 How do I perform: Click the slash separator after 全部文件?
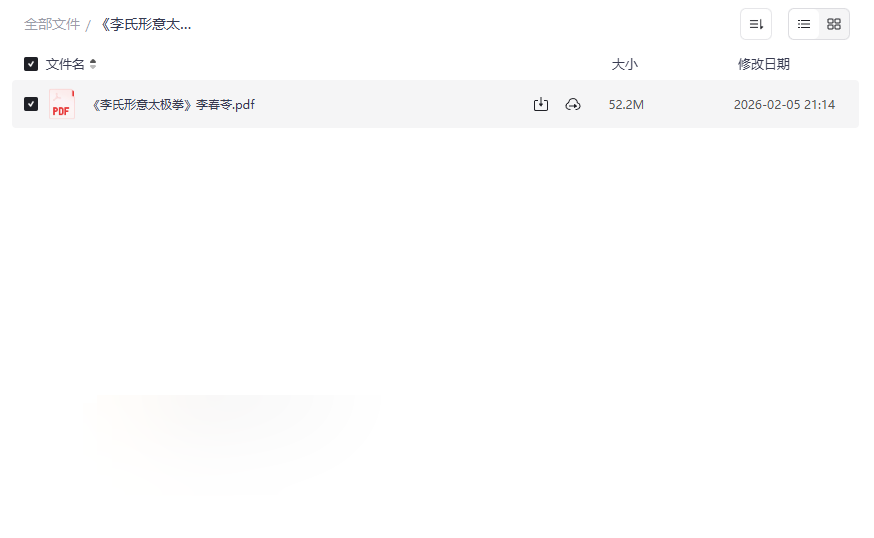[x=88, y=25]
